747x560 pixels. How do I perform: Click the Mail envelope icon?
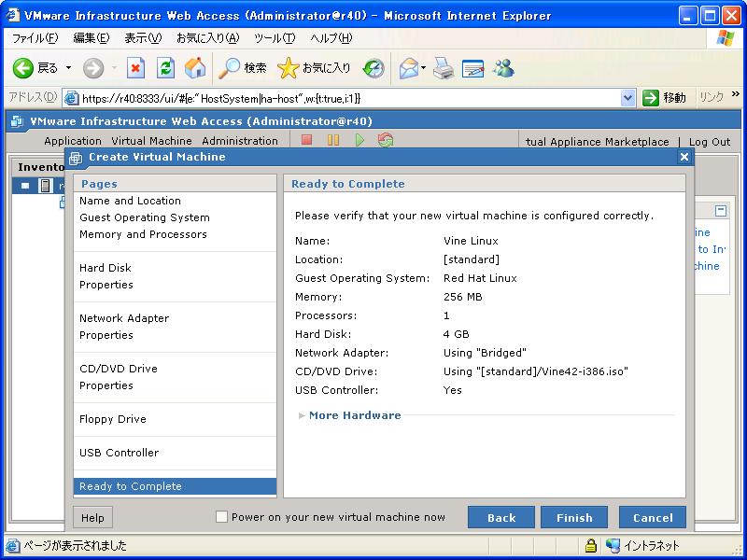pyautogui.click(x=409, y=68)
